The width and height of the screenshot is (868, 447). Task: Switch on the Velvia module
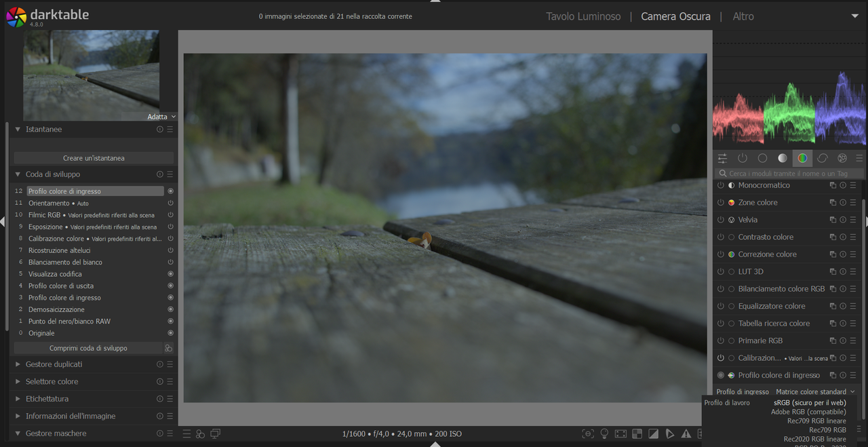721,220
